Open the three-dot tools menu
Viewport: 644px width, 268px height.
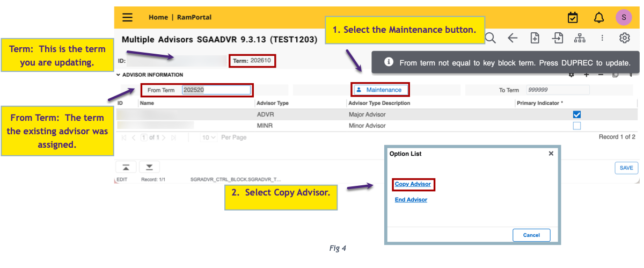602,38
